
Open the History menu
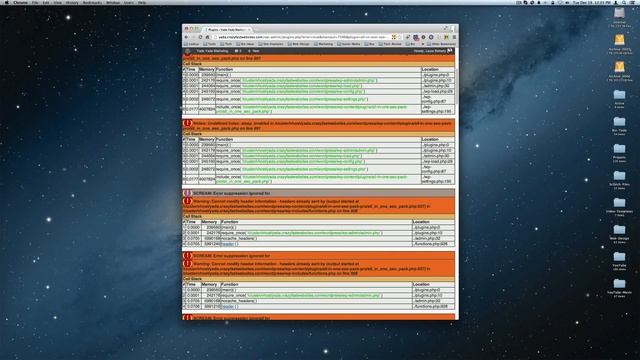(x=72, y=2)
